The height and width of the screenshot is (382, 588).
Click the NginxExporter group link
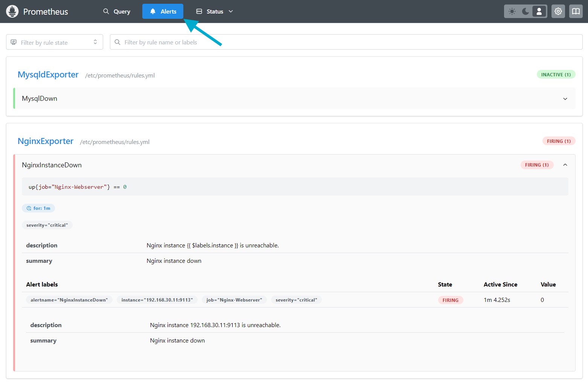click(45, 141)
